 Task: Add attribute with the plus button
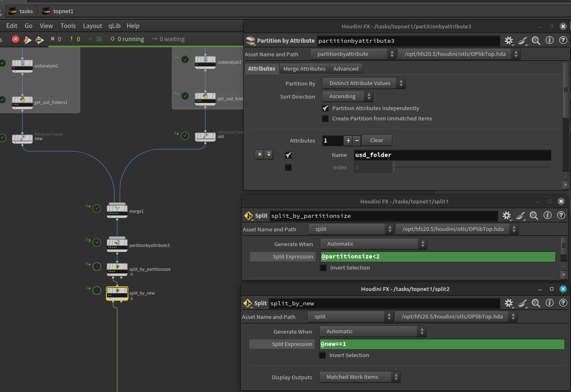click(348, 141)
